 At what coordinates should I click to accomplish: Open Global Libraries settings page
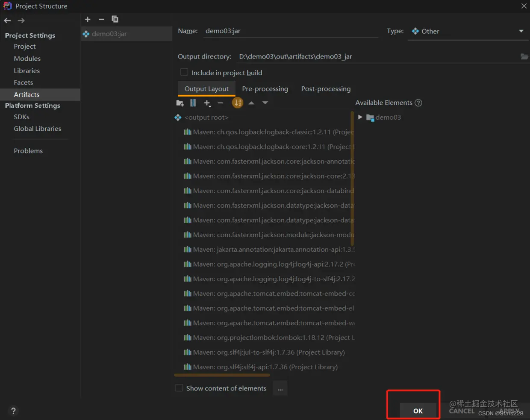coord(38,129)
